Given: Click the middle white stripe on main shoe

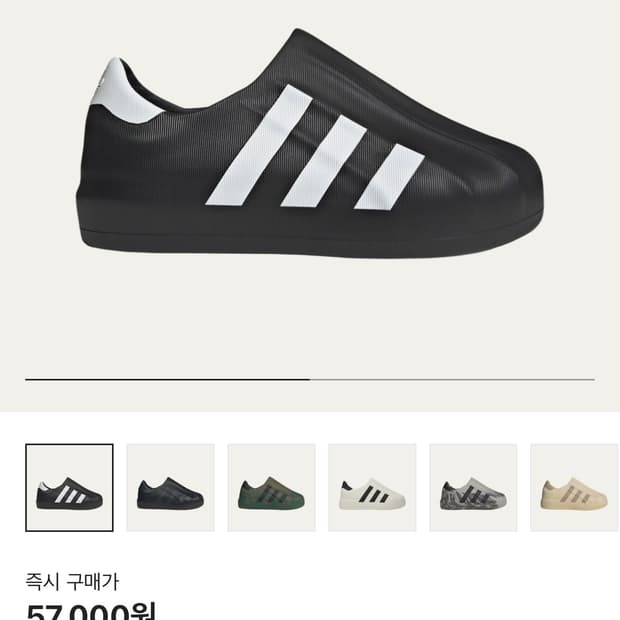Looking at the screenshot, I should point(323,160).
